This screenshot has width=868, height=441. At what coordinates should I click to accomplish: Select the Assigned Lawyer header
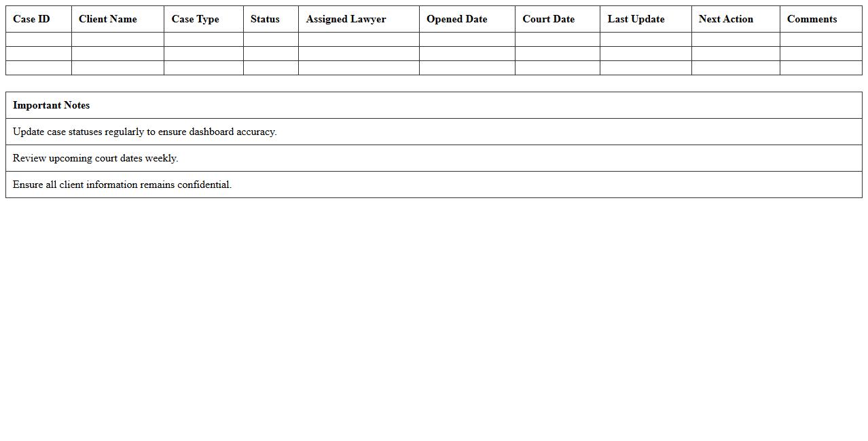[x=346, y=19]
